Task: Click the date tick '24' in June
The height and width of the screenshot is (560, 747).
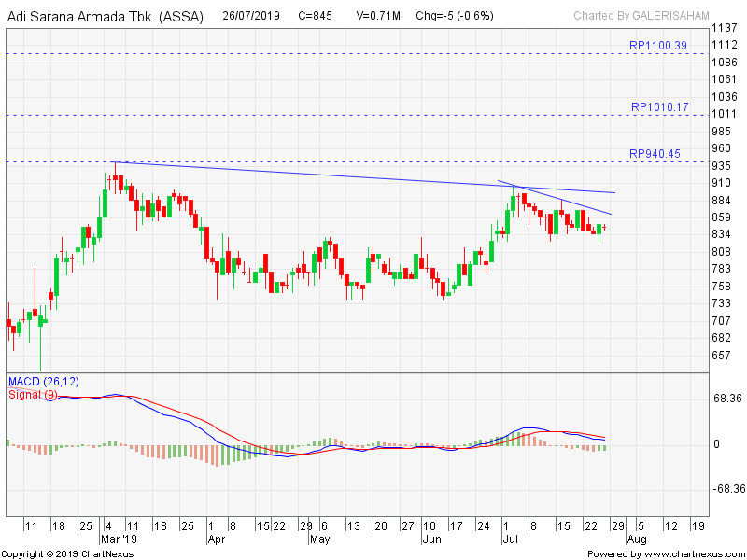Action: (484, 526)
